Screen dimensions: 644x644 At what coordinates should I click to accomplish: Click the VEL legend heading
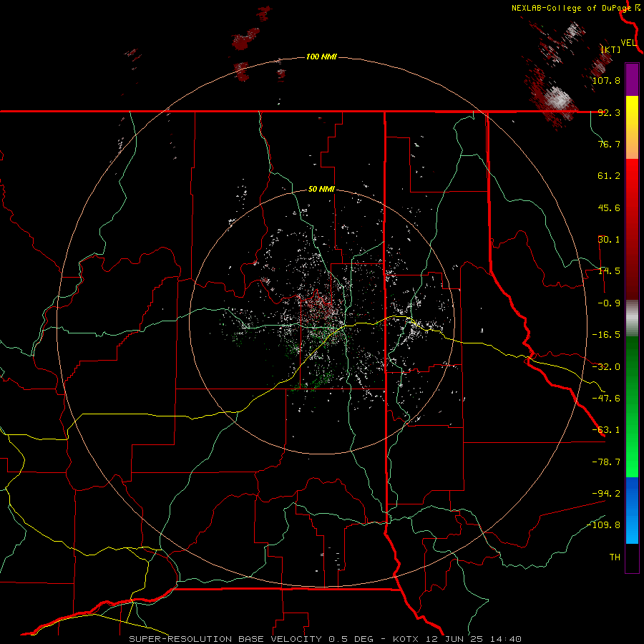pyautogui.click(x=628, y=43)
